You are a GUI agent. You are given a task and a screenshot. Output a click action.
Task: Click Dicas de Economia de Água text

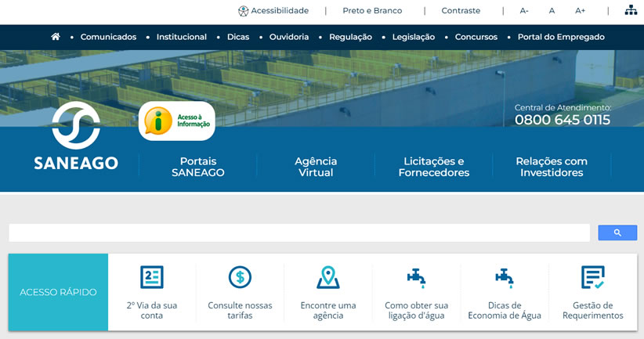pos(505,310)
